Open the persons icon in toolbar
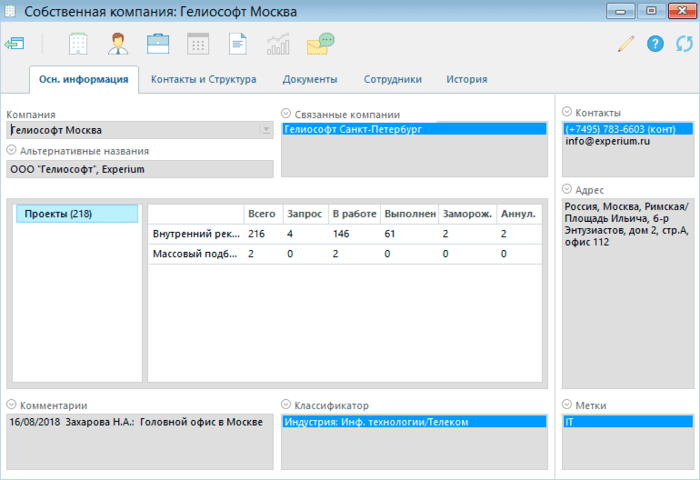Screen dimensions: 700x480 tap(118, 44)
